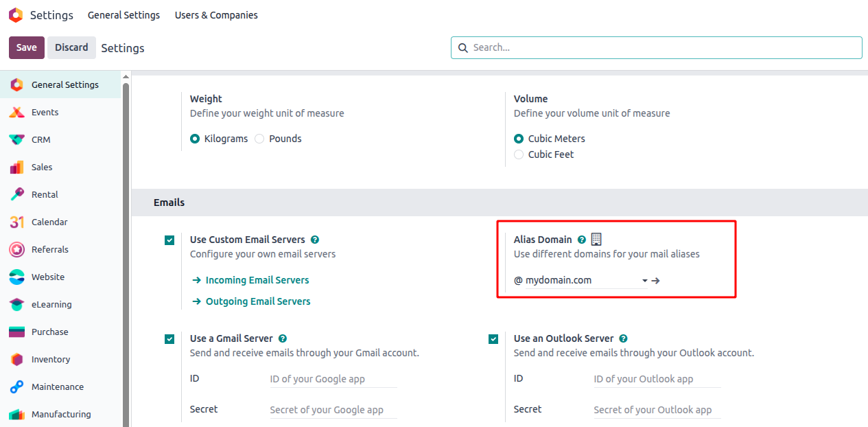Select Cubic Feet volume option
This screenshot has width=868, height=427.
point(519,155)
